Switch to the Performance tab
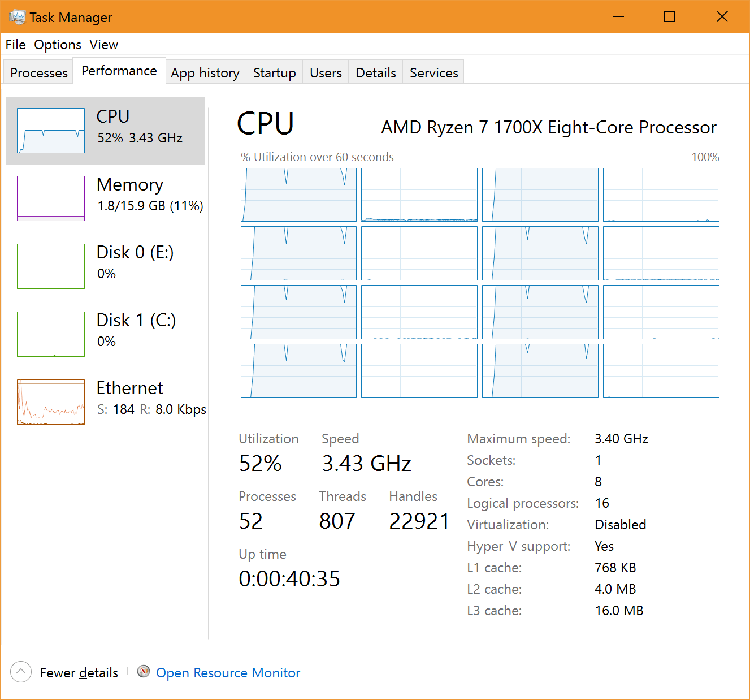 119,71
